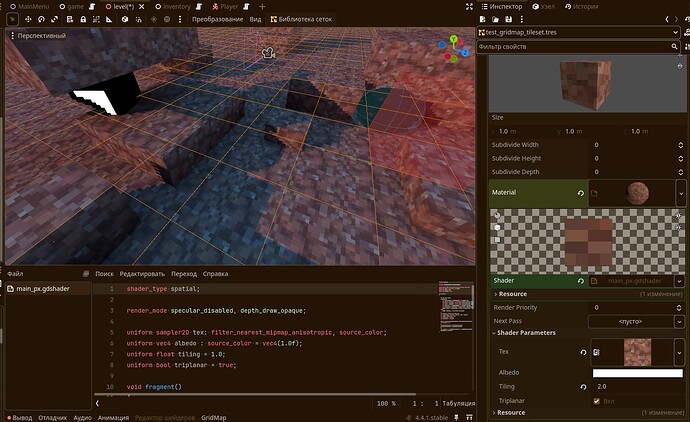The width and height of the screenshot is (690, 422).
Task: Open the Вид menu
Action: [255, 19]
